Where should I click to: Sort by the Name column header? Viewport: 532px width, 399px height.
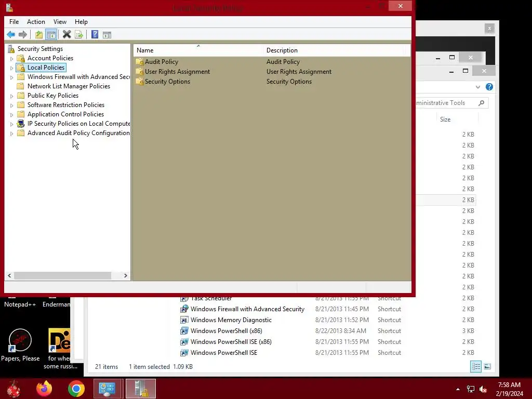tap(198, 50)
